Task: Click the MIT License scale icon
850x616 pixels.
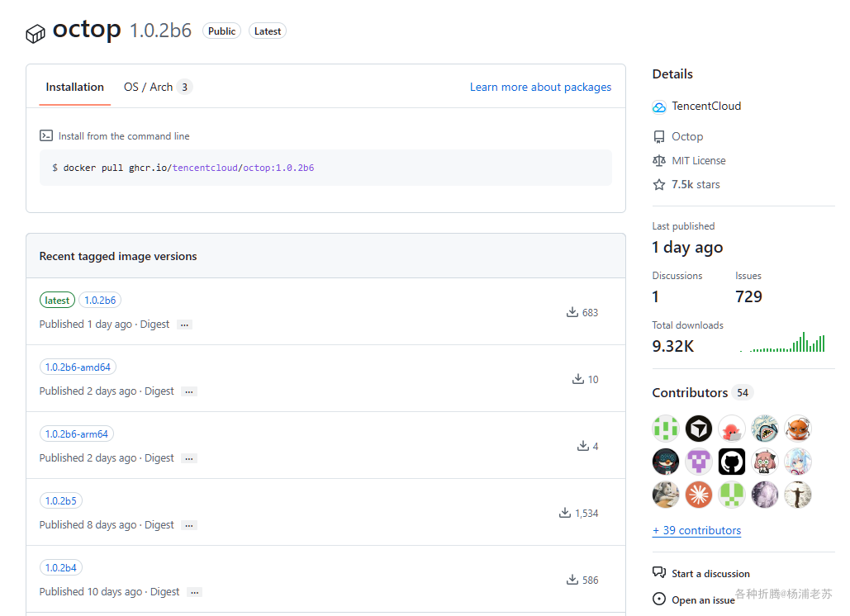Action: point(658,160)
